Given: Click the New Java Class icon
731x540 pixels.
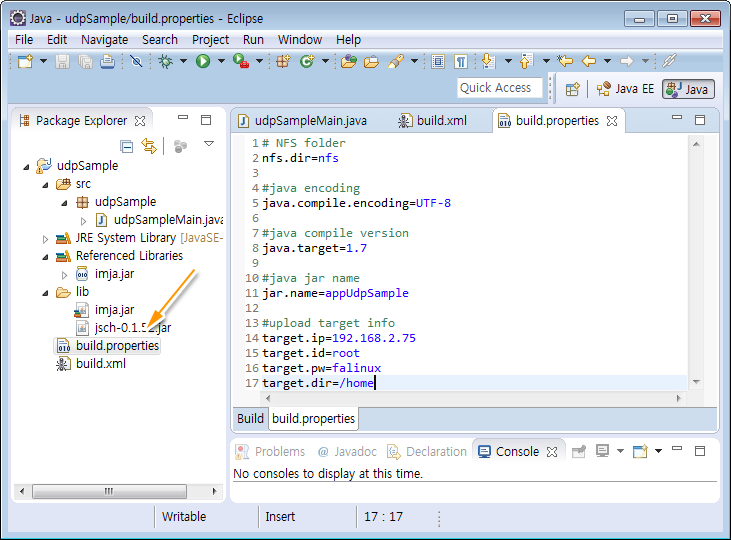Looking at the screenshot, I should coord(307,61).
